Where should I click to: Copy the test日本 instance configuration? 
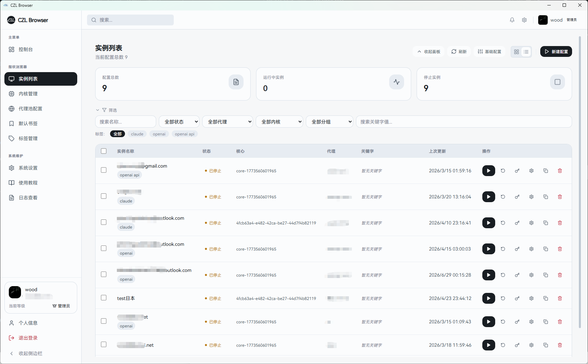[546, 298]
